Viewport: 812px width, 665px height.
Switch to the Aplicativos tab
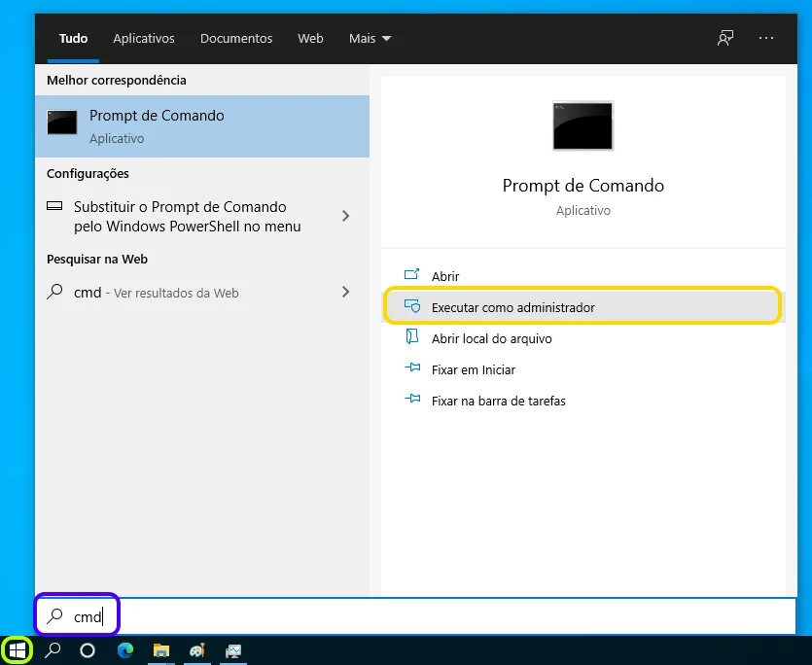coord(144,38)
